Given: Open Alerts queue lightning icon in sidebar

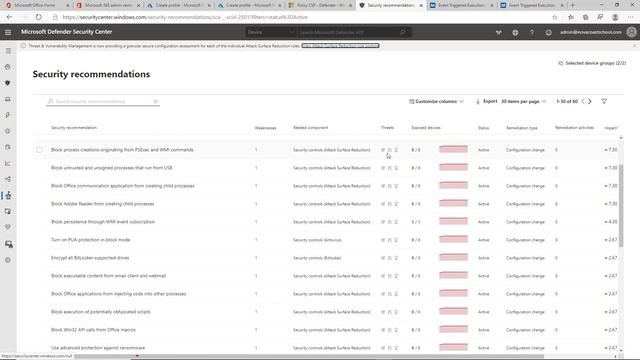Looking at the screenshot, I should click(x=8, y=115).
